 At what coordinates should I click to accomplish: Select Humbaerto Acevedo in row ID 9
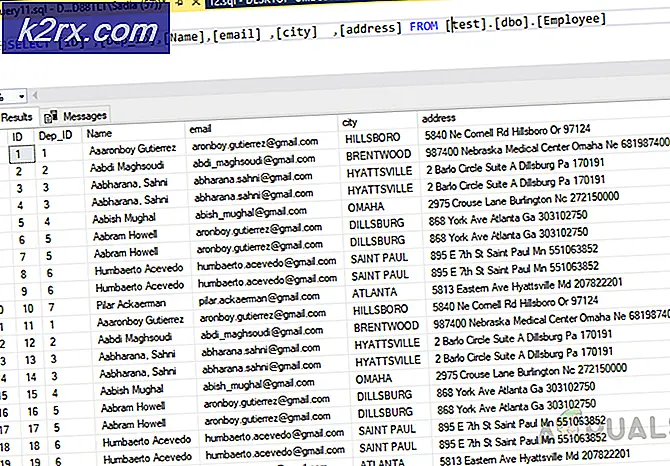[139, 287]
